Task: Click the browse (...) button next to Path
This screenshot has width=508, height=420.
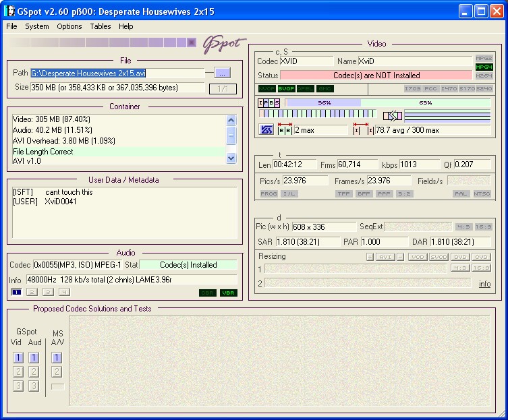Action: click(222, 73)
